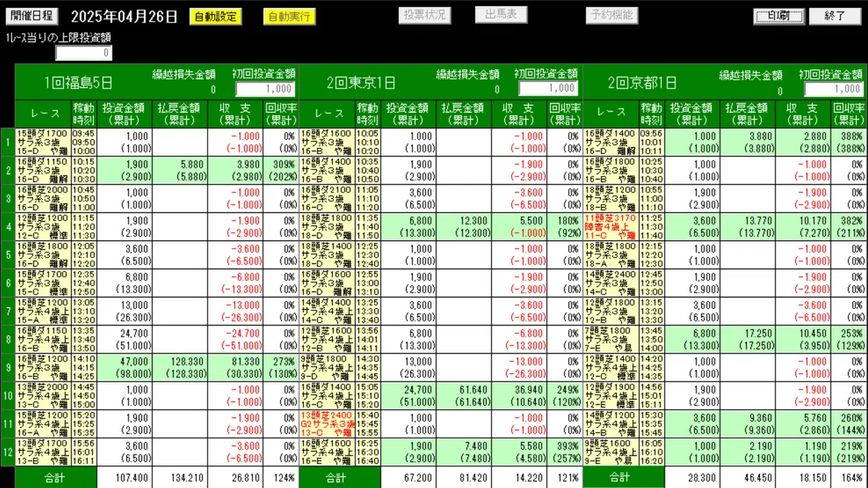Click the 9.360 payout cell
Image resolution: width=868 pixels, height=488 pixels.
(x=747, y=424)
